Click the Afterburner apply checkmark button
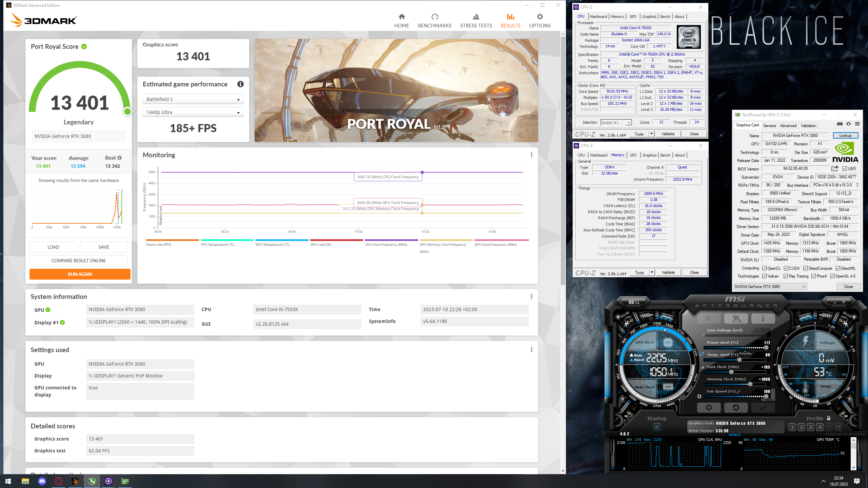This screenshot has height=488, width=868. (x=763, y=408)
